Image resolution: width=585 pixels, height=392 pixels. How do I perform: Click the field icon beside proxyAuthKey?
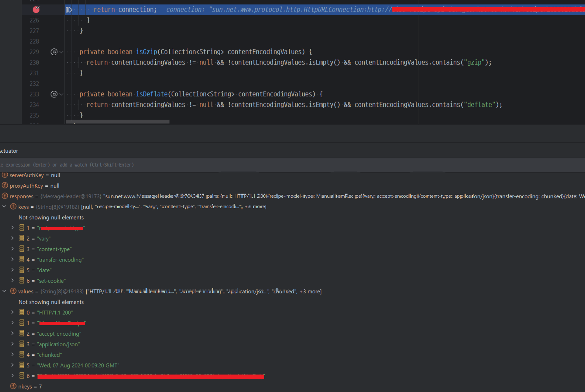tap(5, 185)
